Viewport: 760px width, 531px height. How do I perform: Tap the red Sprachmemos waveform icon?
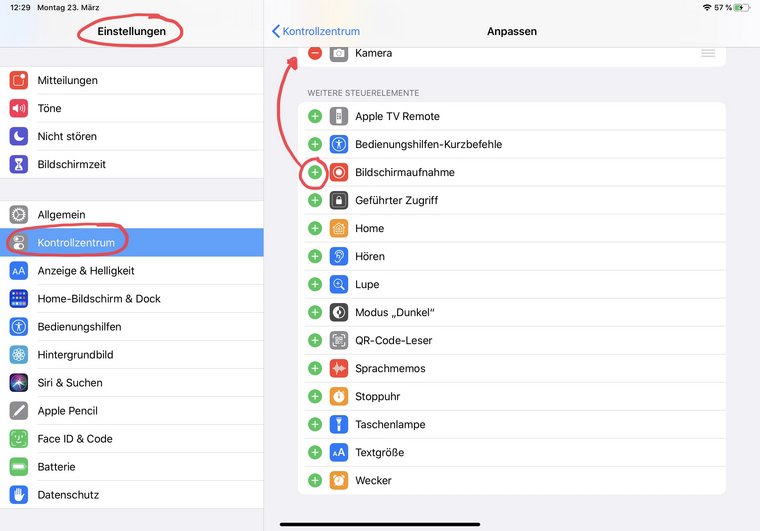(x=339, y=368)
